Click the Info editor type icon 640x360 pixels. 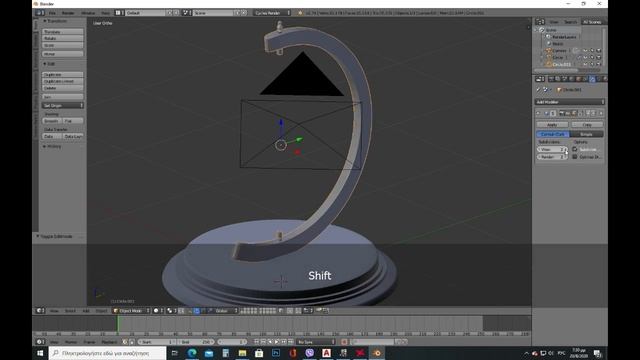coord(40,13)
